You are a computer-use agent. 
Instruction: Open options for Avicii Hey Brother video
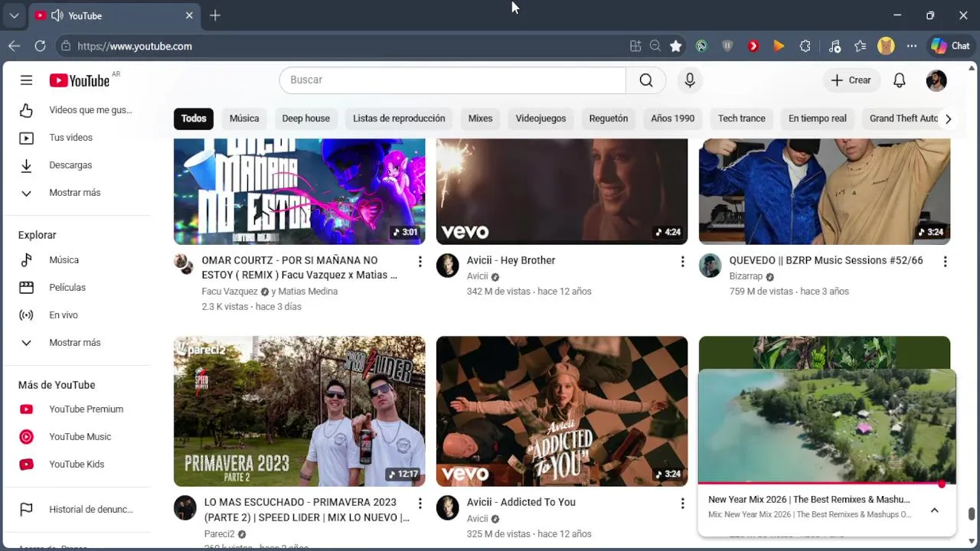(682, 262)
